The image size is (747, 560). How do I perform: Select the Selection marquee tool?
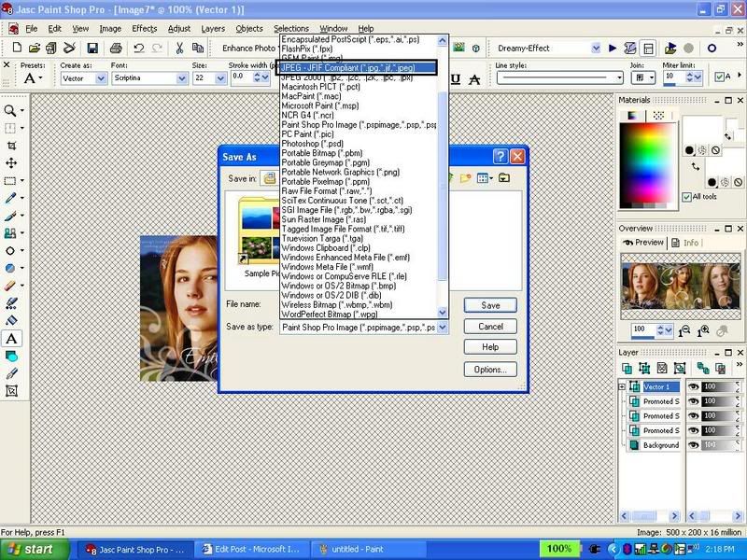point(10,180)
